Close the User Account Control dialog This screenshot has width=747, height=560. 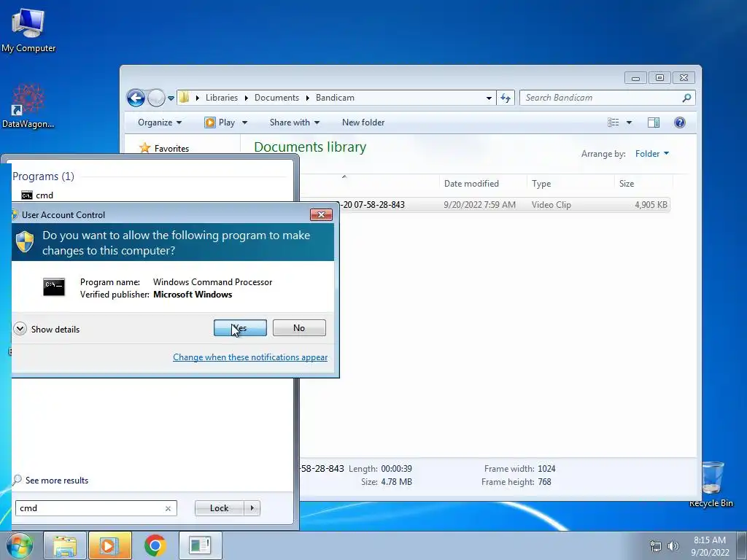pos(321,215)
